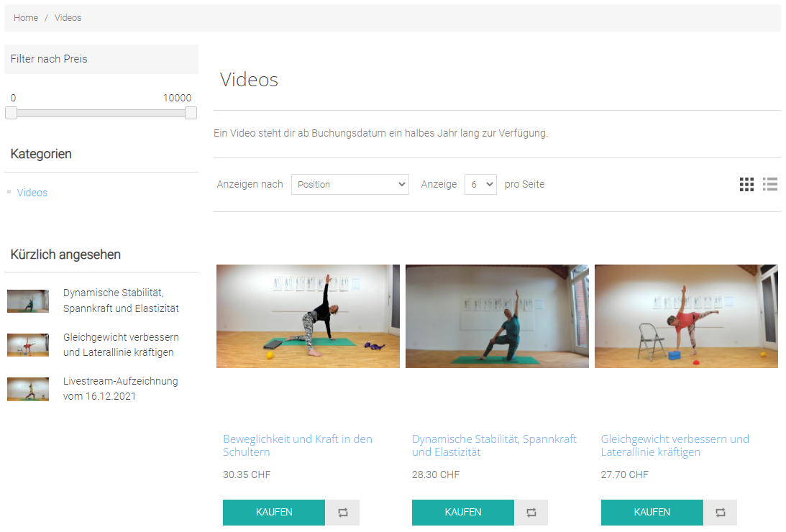Switch to list view icon
The width and height of the screenshot is (786, 532).
click(x=770, y=184)
